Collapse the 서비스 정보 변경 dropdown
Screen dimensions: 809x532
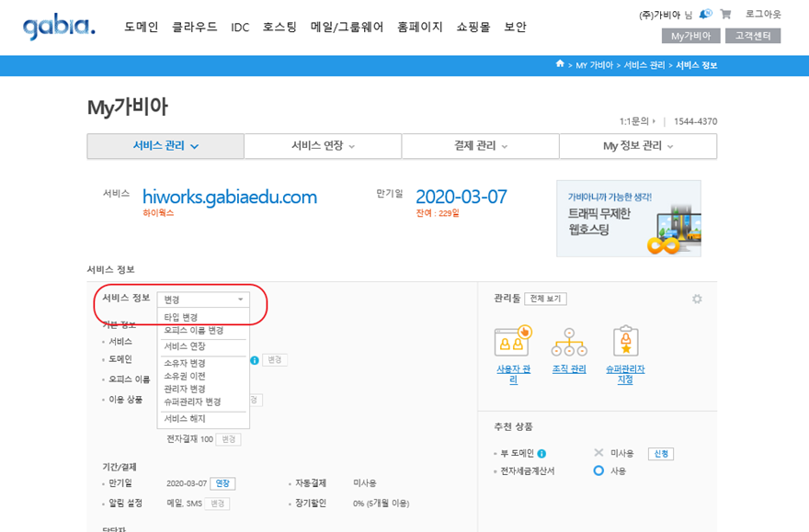[203, 300]
